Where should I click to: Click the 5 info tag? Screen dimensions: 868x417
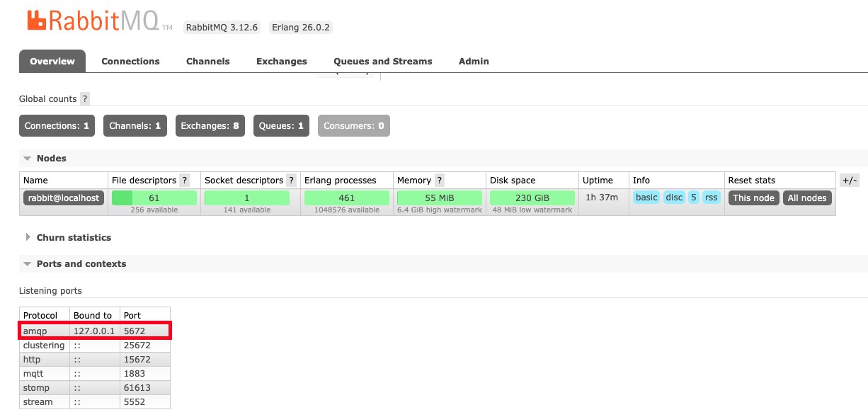click(694, 198)
